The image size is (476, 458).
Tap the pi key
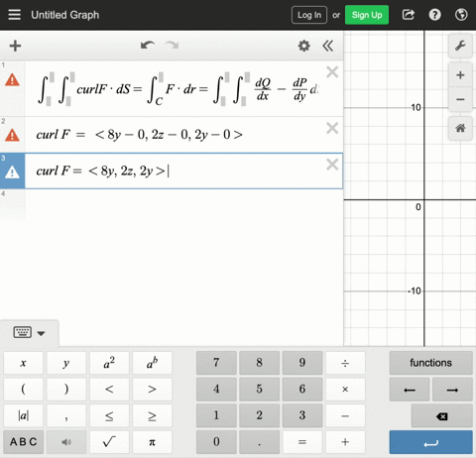point(152,442)
